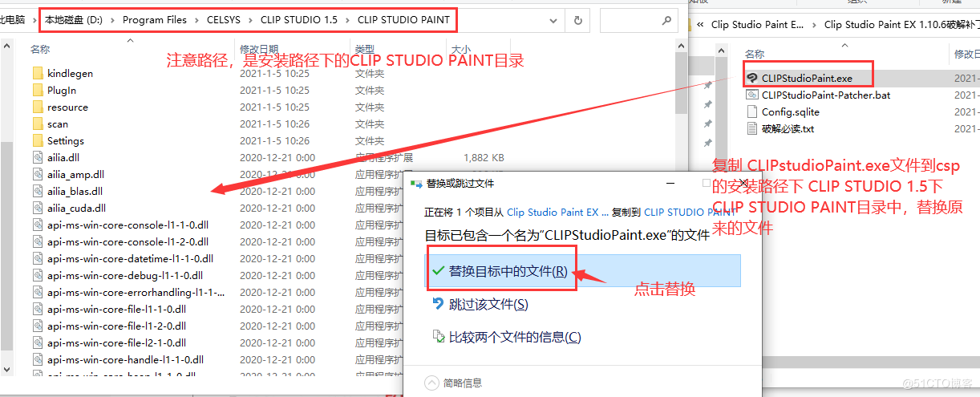Click api-ms-win-core-handle-l1-1-0.dll icon
This screenshot has height=397, width=980.
coord(38,359)
